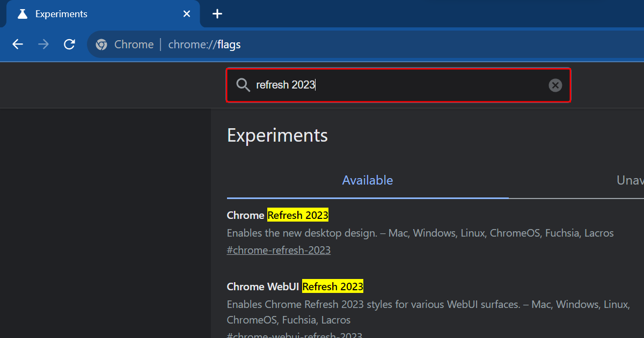Viewport: 644px width, 338px height.
Task: Click the Chrome logo icon in the address bar
Action: pos(101,45)
